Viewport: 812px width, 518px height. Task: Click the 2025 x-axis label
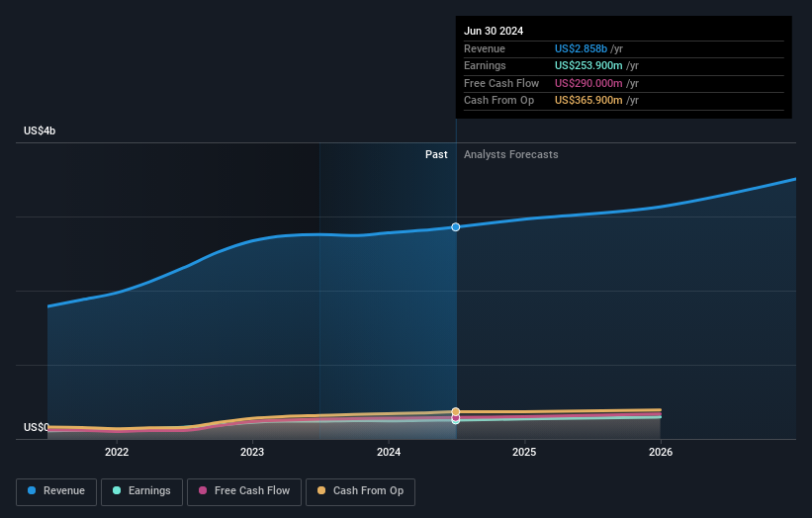524,452
